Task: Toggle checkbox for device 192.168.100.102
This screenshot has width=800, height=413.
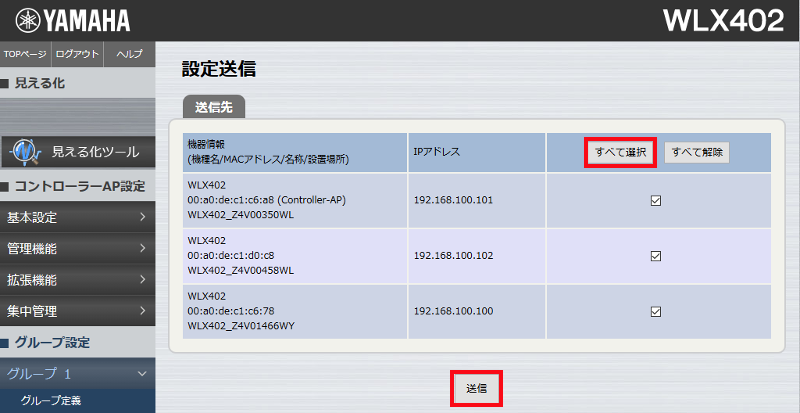Action: pos(656,256)
